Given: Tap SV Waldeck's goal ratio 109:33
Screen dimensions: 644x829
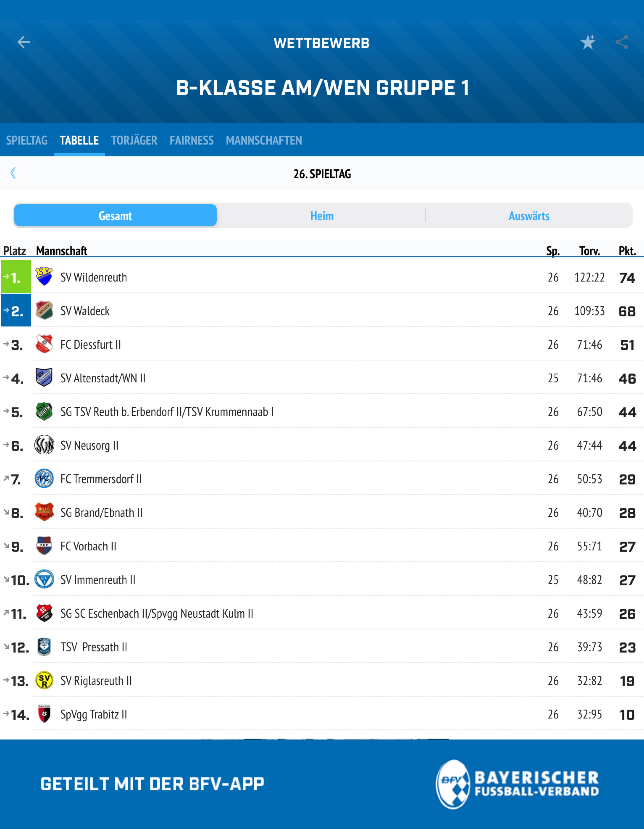Looking at the screenshot, I should (589, 311).
